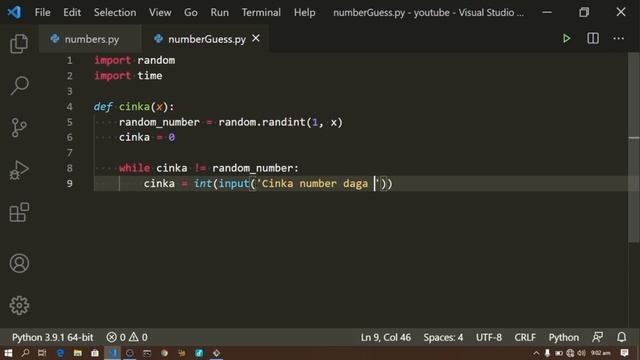The height and width of the screenshot is (360, 640).
Task: Open the Go menu
Action: pos(191,12)
